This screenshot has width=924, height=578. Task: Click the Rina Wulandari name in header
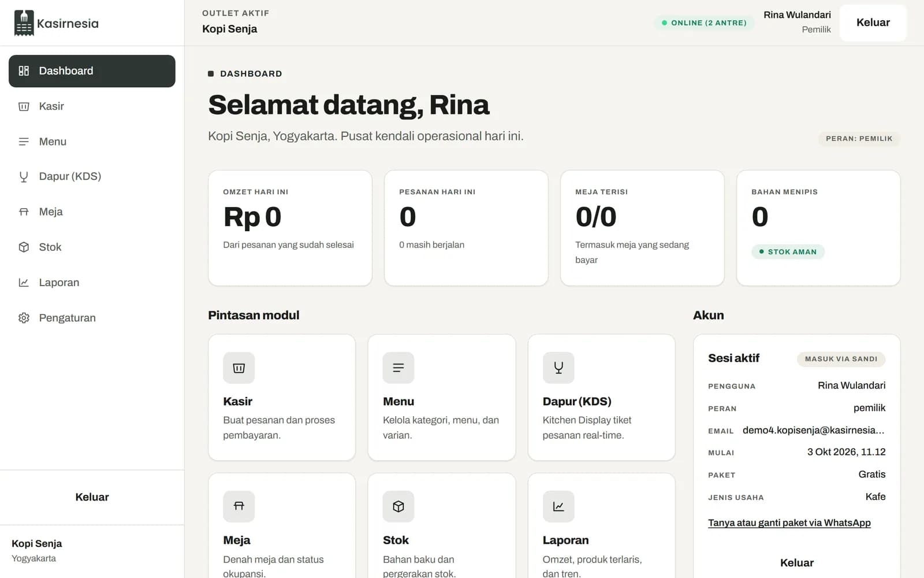coord(797,15)
